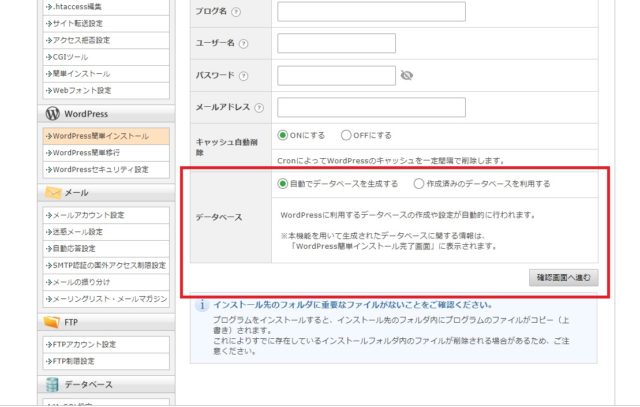The height and width of the screenshot is (407, 640).
Task: Open CGIツール in sidebar
Action: (106, 57)
